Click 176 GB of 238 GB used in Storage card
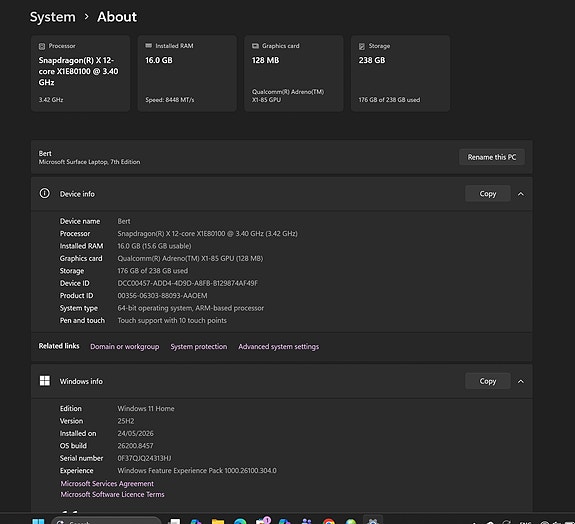Viewport: 575px width, 524px height. point(389,100)
